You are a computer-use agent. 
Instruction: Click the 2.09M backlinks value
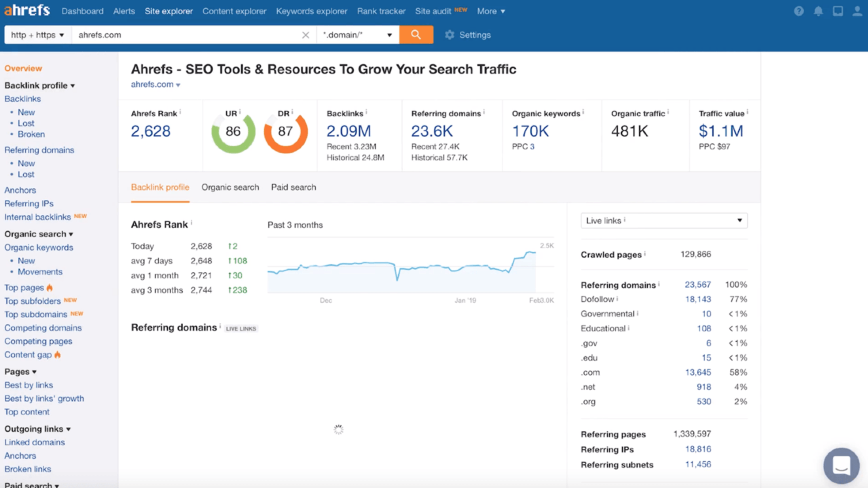[349, 131]
